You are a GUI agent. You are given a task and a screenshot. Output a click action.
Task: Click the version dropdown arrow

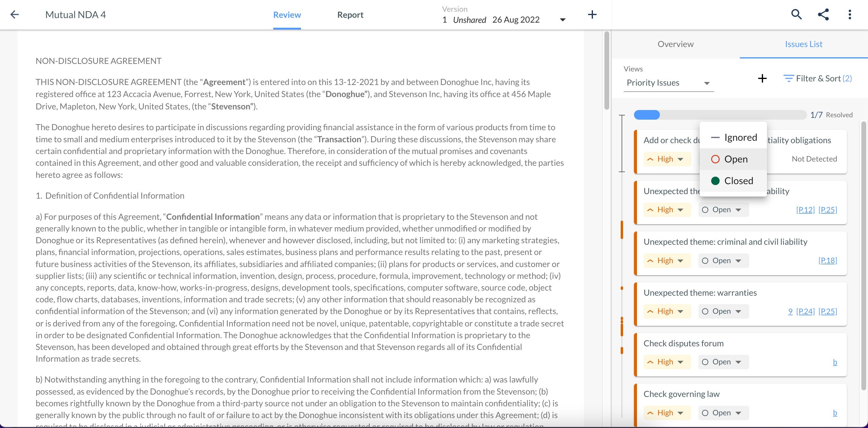click(562, 19)
